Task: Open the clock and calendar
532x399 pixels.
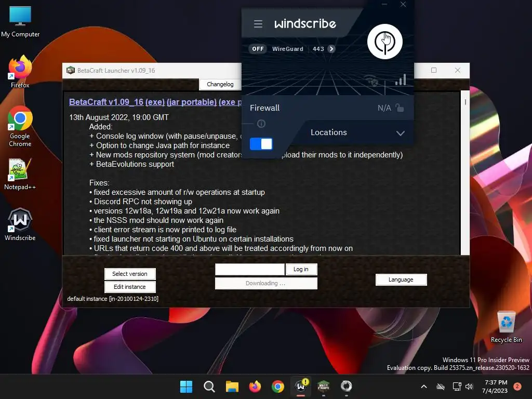Action: [495, 387]
